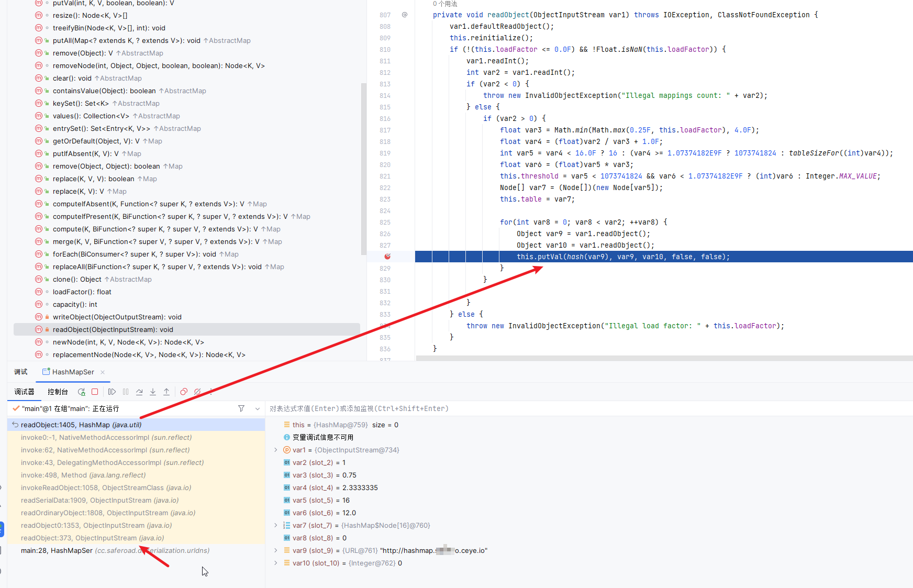Step out of the current method
The height and width of the screenshot is (588, 913).
[166, 392]
